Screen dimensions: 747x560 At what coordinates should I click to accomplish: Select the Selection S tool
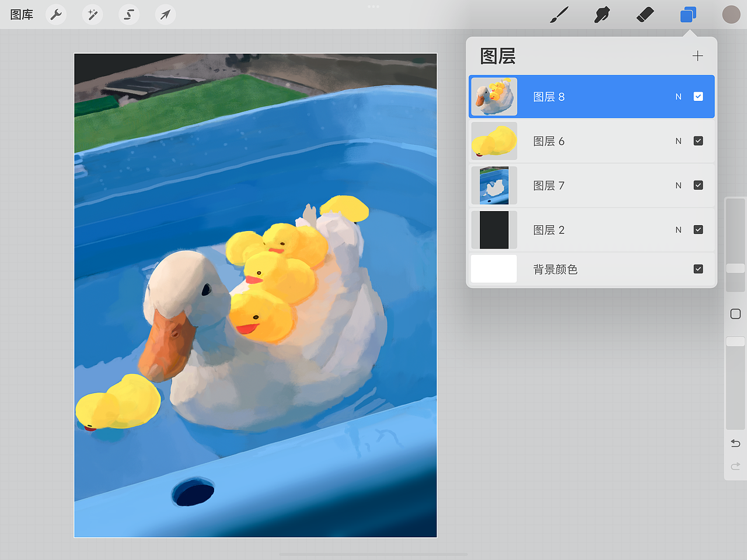click(129, 15)
